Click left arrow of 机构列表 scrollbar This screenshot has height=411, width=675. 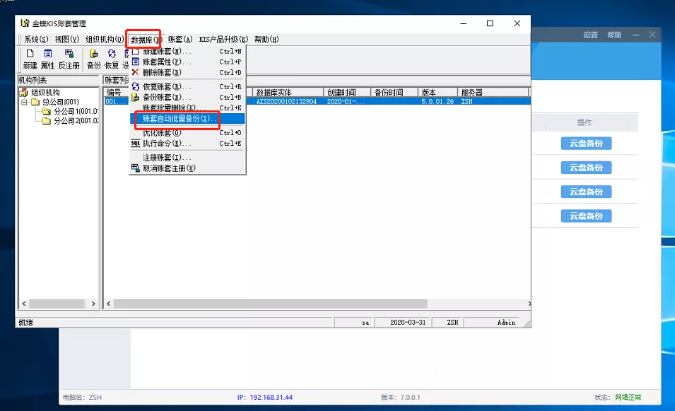[x=24, y=303]
